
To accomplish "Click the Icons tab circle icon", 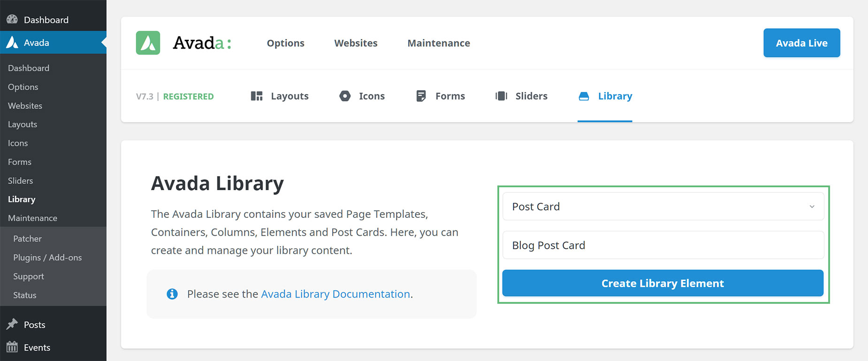I will pyautogui.click(x=345, y=96).
